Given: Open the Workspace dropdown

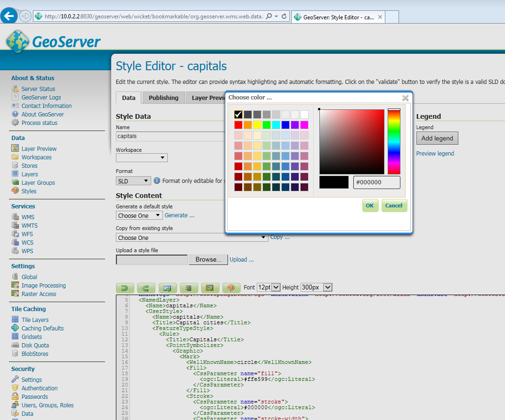Looking at the screenshot, I should click(142, 157).
